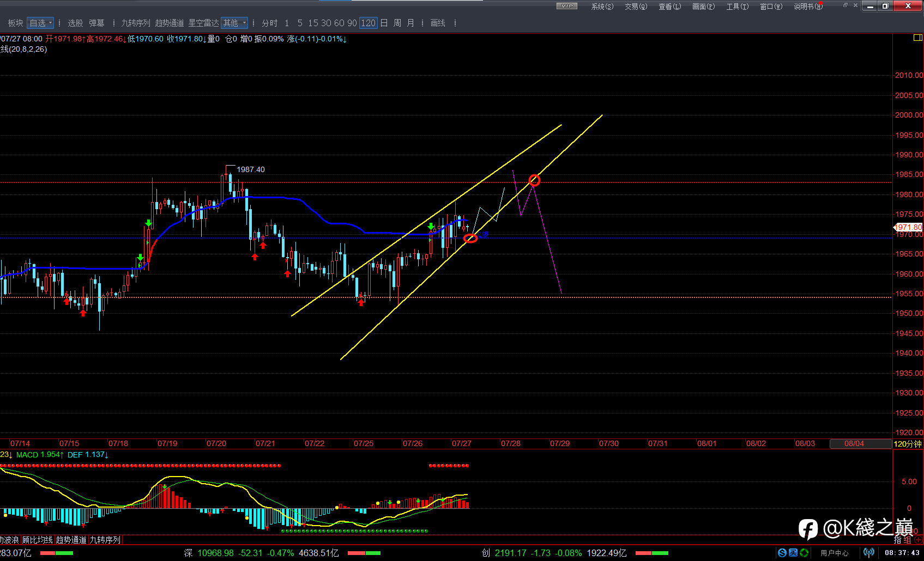Click the red plus icon beside 指组
The height and width of the screenshot is (561, 924).
(918, 540)
